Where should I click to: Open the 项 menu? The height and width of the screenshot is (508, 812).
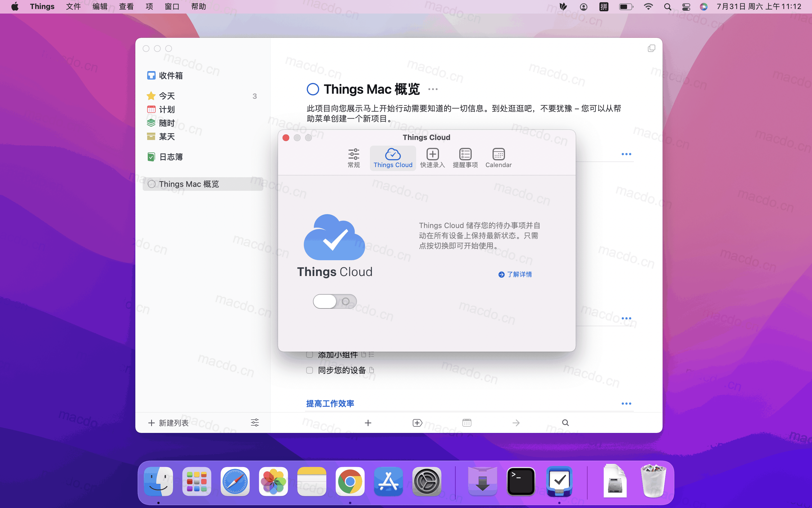[149, 7]
